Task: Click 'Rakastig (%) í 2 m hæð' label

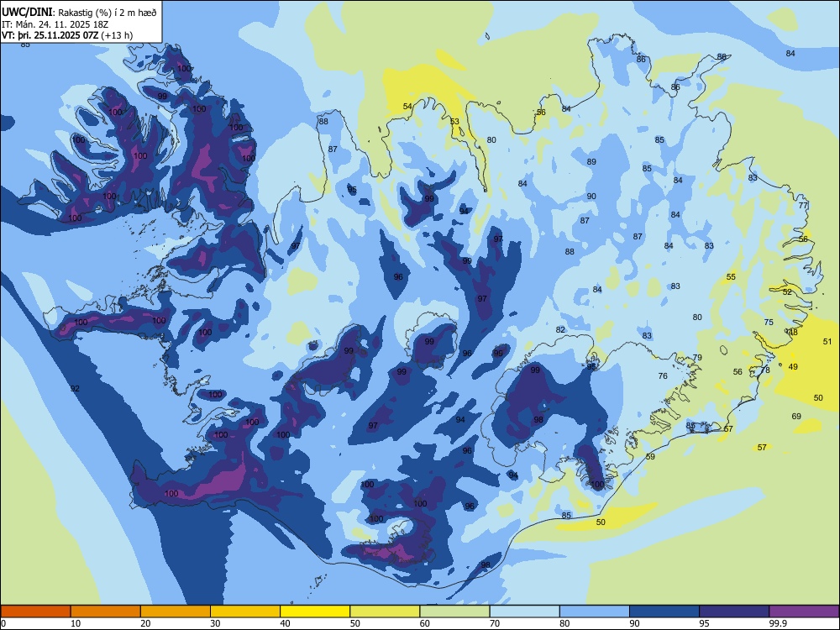Action: (x=108, y=13)
